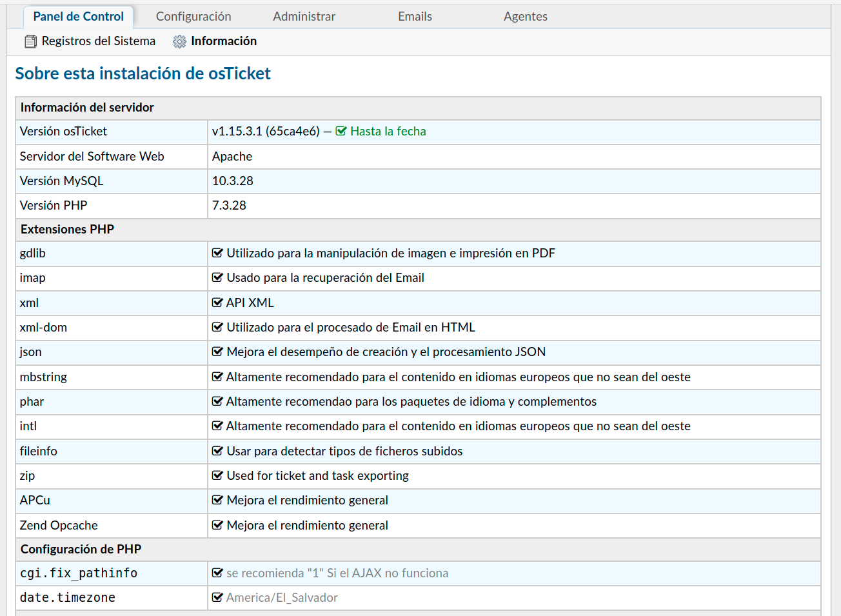Click the check icon in zip row
This screenshot has width=841, height=616.
[217, 476]
